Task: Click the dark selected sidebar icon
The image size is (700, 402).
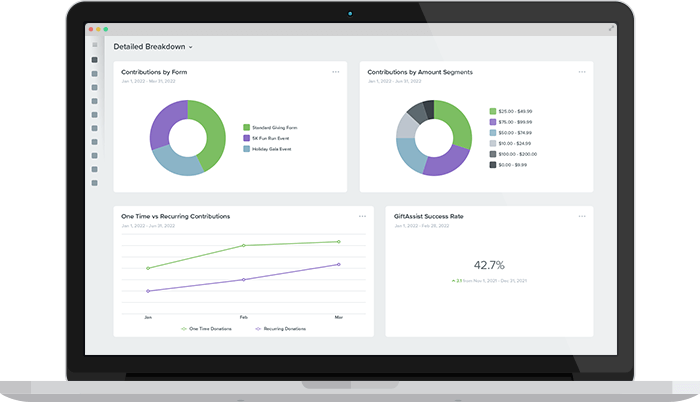Action: (x=95, y=60)
